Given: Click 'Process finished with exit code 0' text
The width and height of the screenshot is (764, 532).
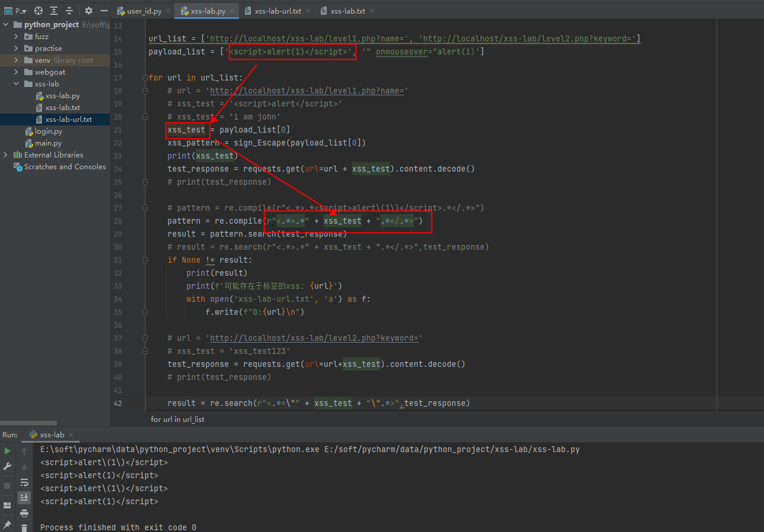Looking at the screenshot, I should [x=118, y=527].
